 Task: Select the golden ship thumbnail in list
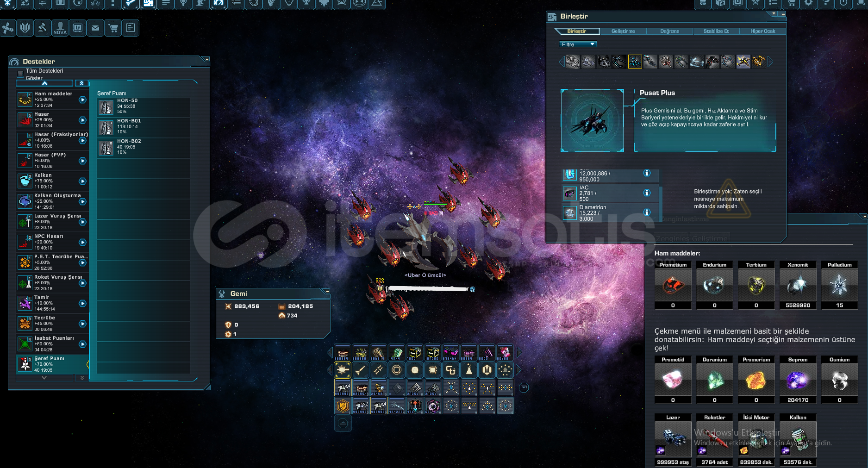tap(759, 62)
